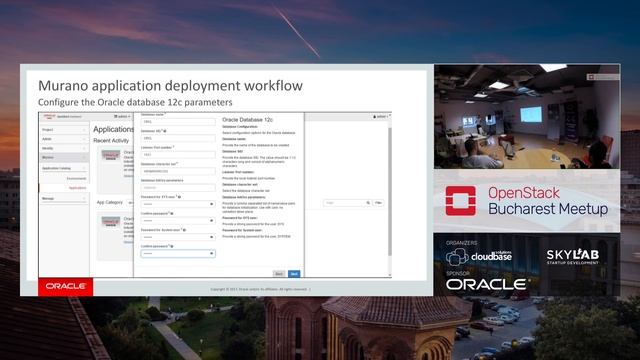Click Oracle app thumbnail below App Category

click(111, 222)
